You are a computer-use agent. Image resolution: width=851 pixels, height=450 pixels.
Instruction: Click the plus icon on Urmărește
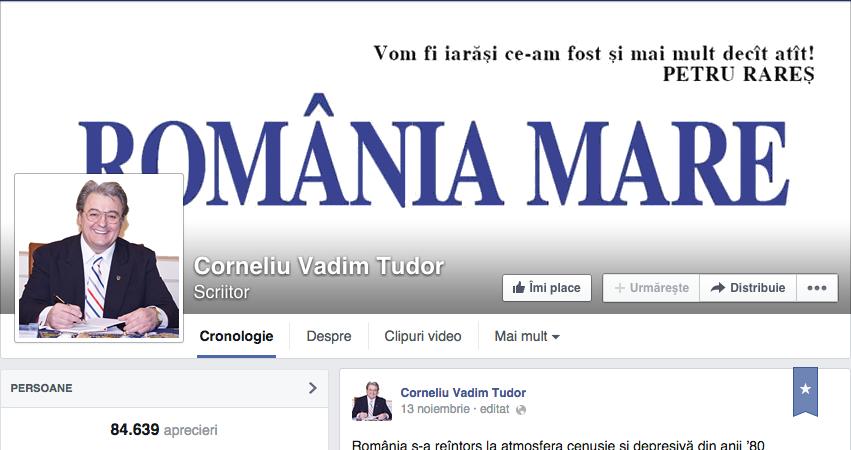tap(619, 288)
